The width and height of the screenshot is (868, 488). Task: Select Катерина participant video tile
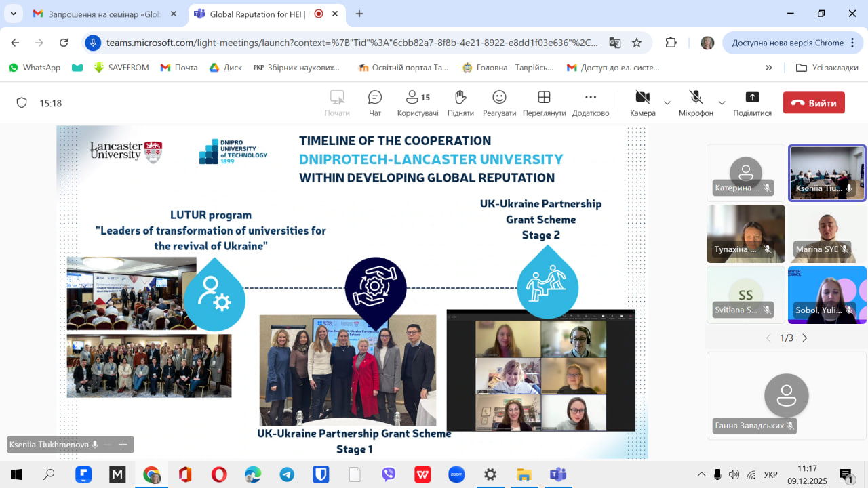click(746, 173)
